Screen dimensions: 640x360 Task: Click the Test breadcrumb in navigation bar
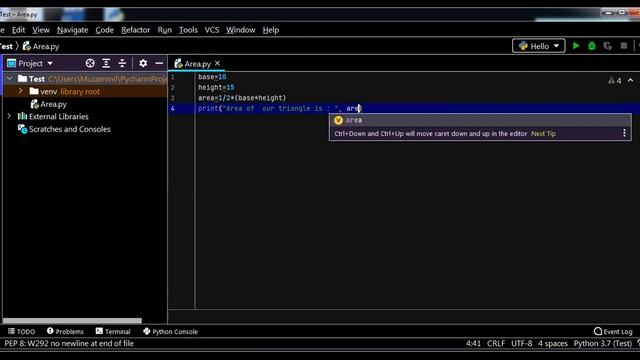7,46
